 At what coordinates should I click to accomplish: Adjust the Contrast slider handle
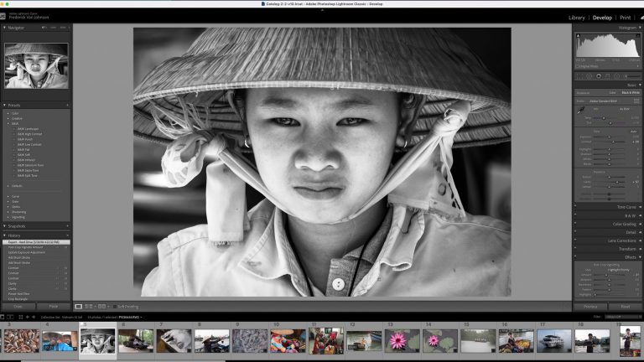click(x=613, y=142)
